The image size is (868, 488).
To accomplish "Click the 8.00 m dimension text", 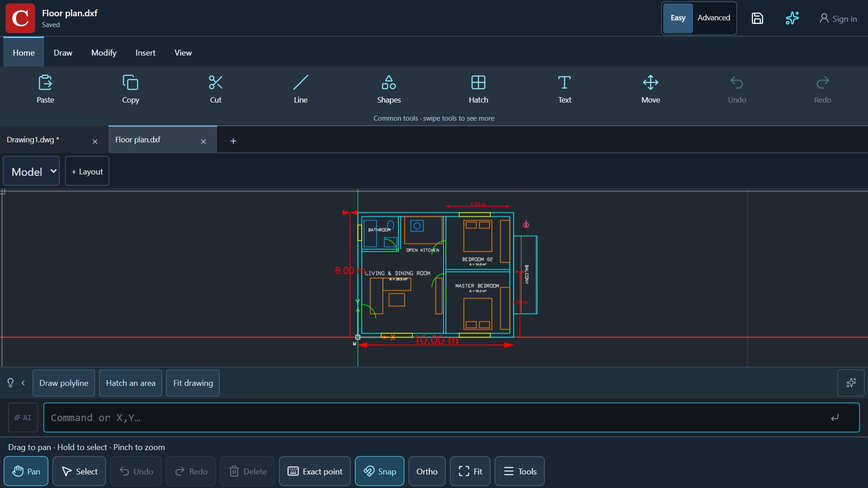I will click(349, 271).
